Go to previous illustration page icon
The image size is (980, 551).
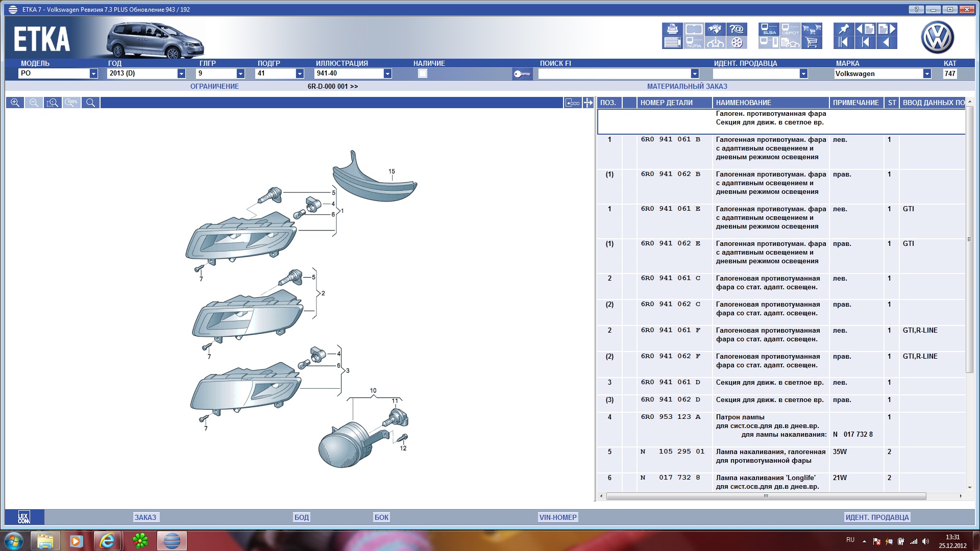(865, 29)
